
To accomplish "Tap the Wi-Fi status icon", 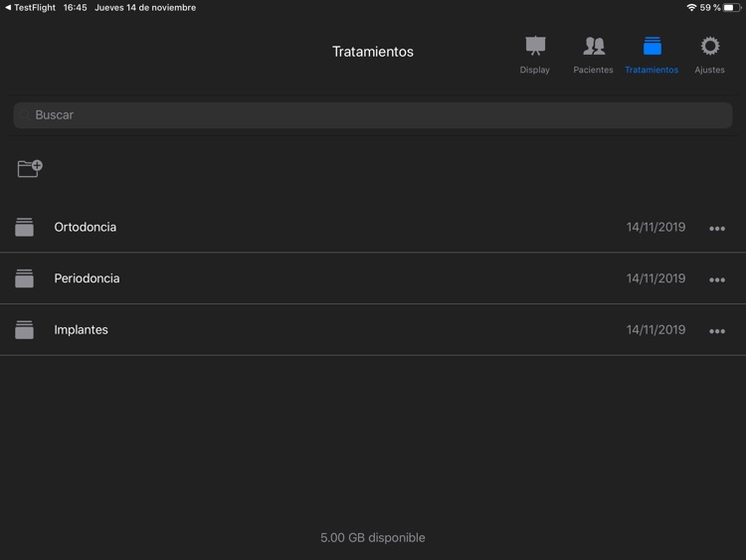I will pyautogui.click(x=691, y=8).
